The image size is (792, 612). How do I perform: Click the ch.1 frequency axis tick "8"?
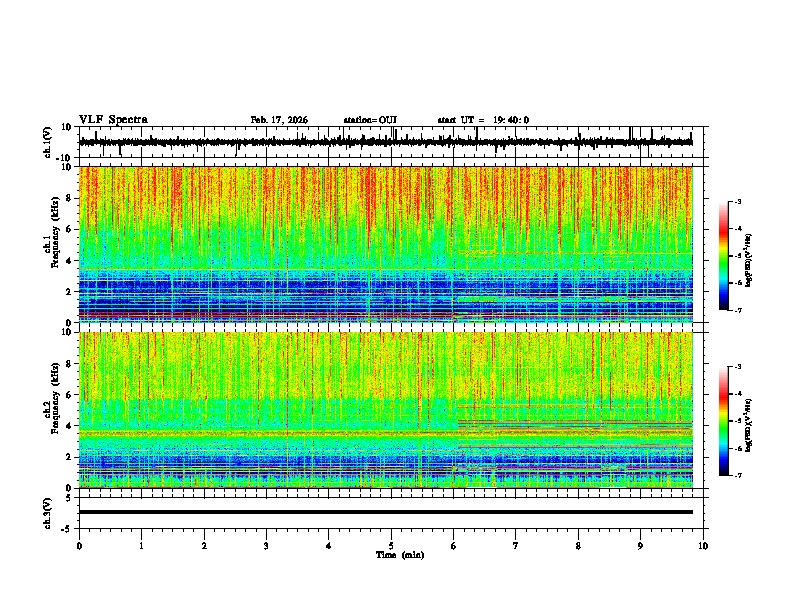[x=70, y=198]
